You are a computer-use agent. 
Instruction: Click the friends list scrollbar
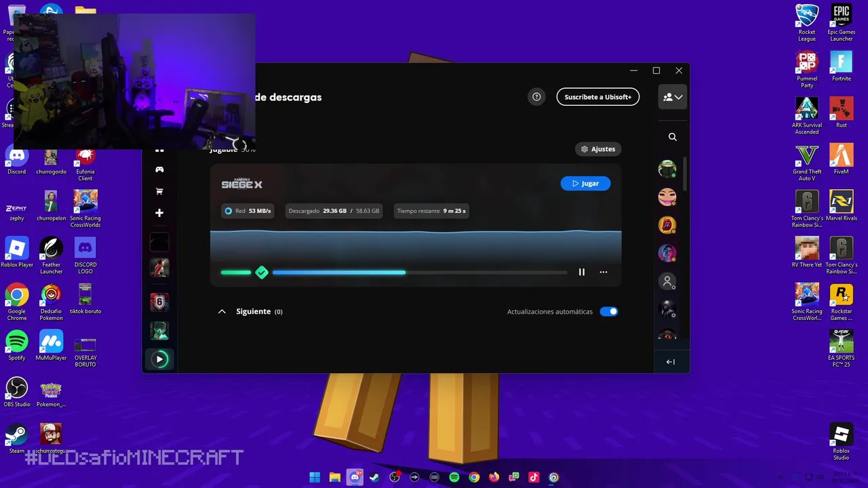[684, 174]
